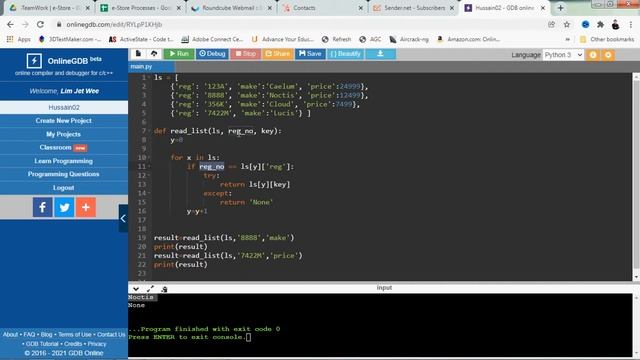640x360 pixels.
Task: Switch to the Contacts browser tab
Action: tap(322, 8)
